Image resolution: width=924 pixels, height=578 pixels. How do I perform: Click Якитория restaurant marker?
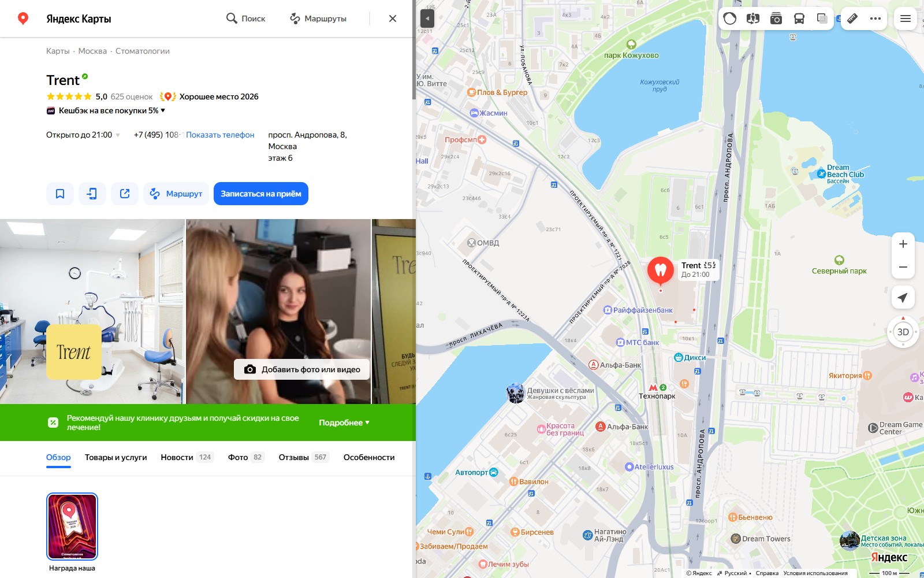pyautogui.click(x=850, y=376)
